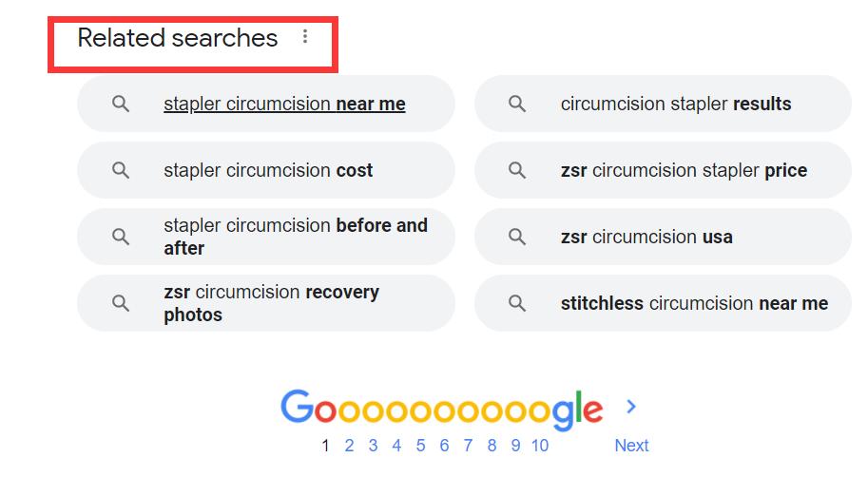
Task: Click magnifier icon beside "circumcision stapler results"
Action: pyautogui.click(x=517, y=105)
